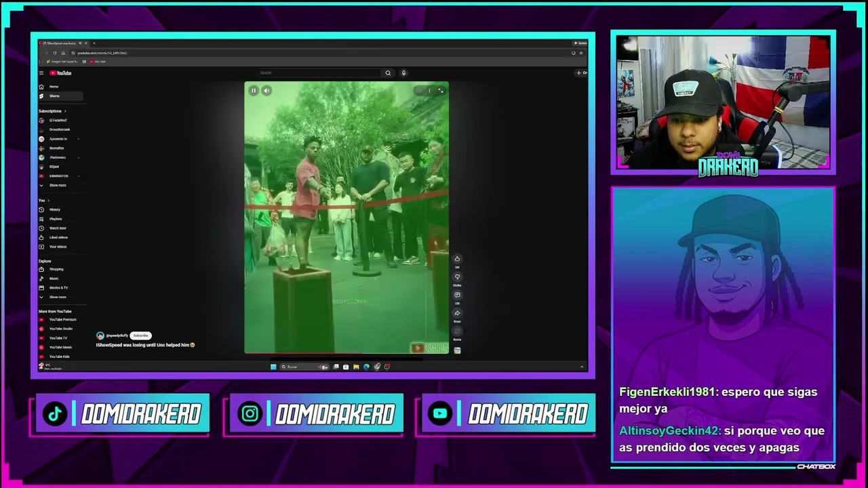Open the YouTube hamburger guide menu
The width and height of the screenshot is (868, 488).
[x=41, y=73]
